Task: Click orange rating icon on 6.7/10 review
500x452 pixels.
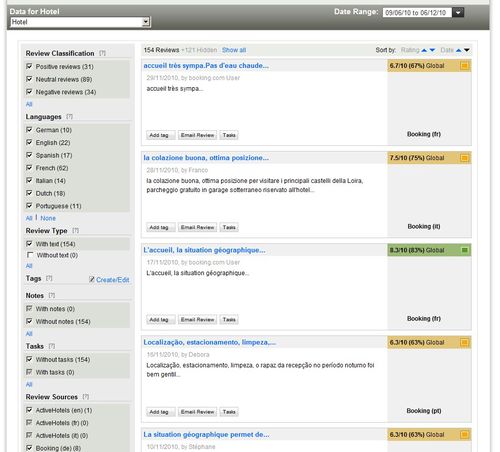Action: (x=464, y=66)
